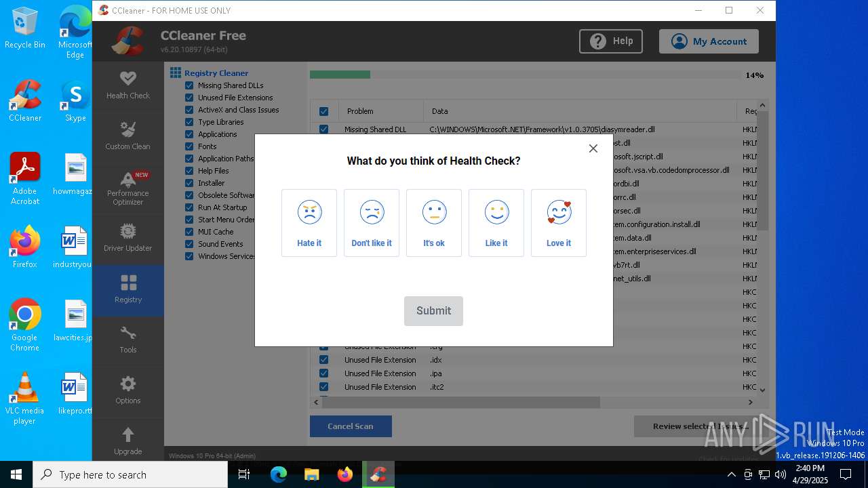Image resolution: width=868 pixels, height=488 pixels.
Task: Cancel the registry scan
Action: click(351, 426)
